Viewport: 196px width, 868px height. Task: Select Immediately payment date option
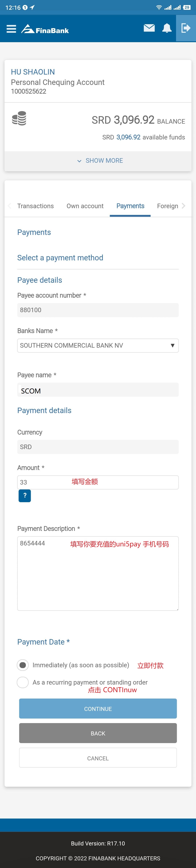tap(23, 665)
